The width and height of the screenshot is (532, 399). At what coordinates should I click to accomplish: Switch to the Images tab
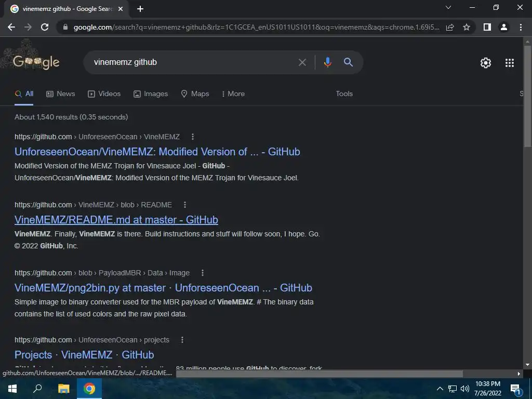[151, 94]
